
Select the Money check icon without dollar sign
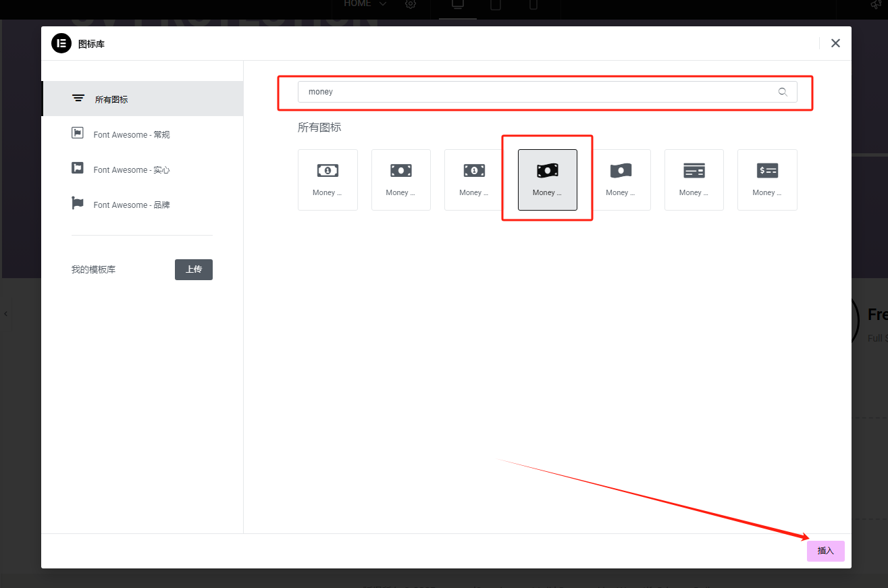tap(694, 180)
